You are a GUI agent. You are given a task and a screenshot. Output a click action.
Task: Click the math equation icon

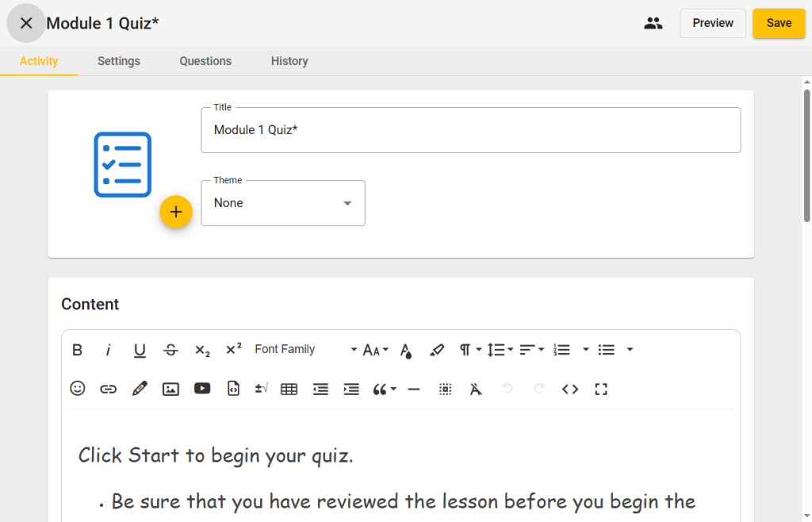point(261,389)
